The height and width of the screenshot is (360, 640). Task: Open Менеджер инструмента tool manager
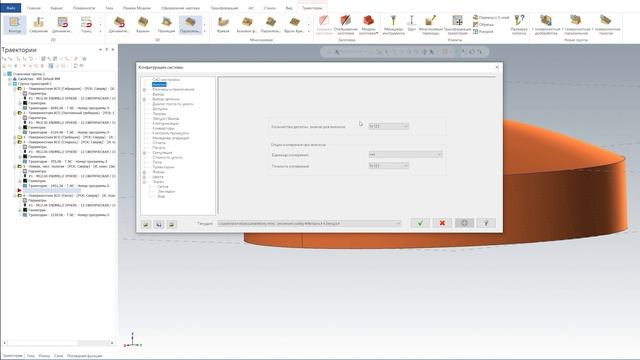click(393, 25)
